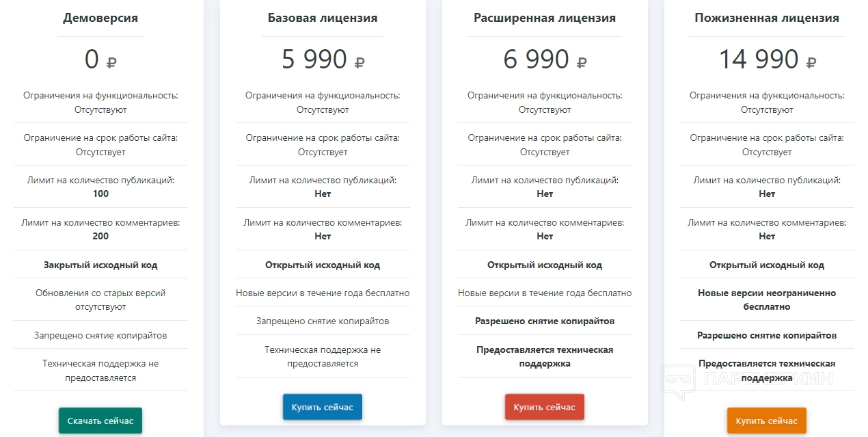Click the watermark logo icon at the bottom right
Screen dimensions: 868x437
point(678,381)
